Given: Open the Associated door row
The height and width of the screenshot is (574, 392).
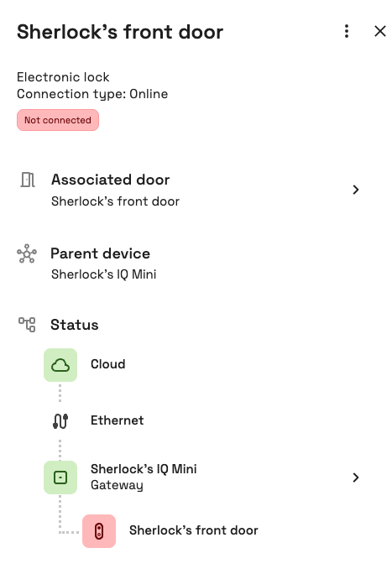Looking at the screenshot, I should [x=191, y=190].
